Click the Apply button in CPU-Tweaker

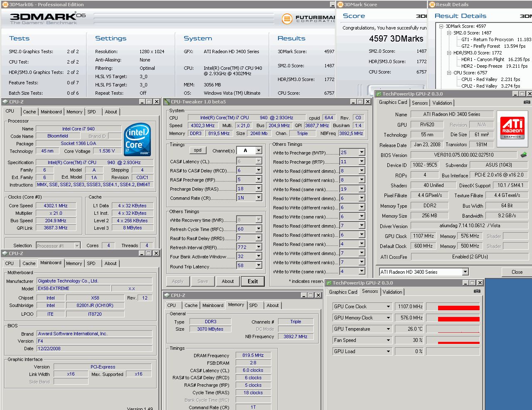[178, 281]
